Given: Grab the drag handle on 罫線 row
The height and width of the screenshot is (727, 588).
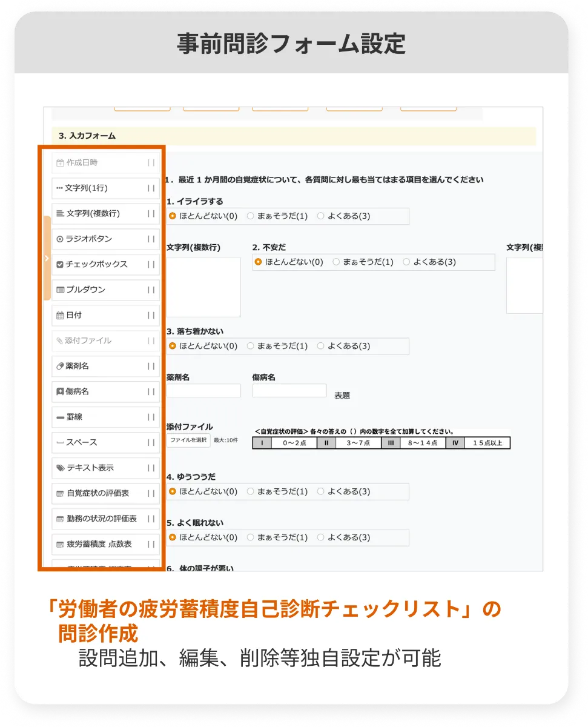Looking at the screenshot, I should [151, 417].
